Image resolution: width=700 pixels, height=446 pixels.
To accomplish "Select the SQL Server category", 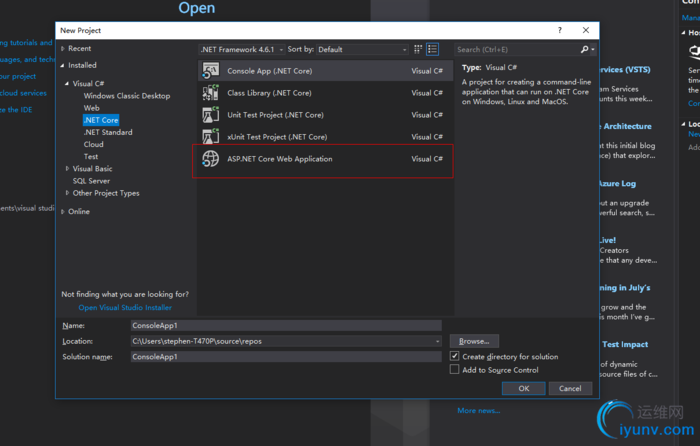I will click(91, 181).
